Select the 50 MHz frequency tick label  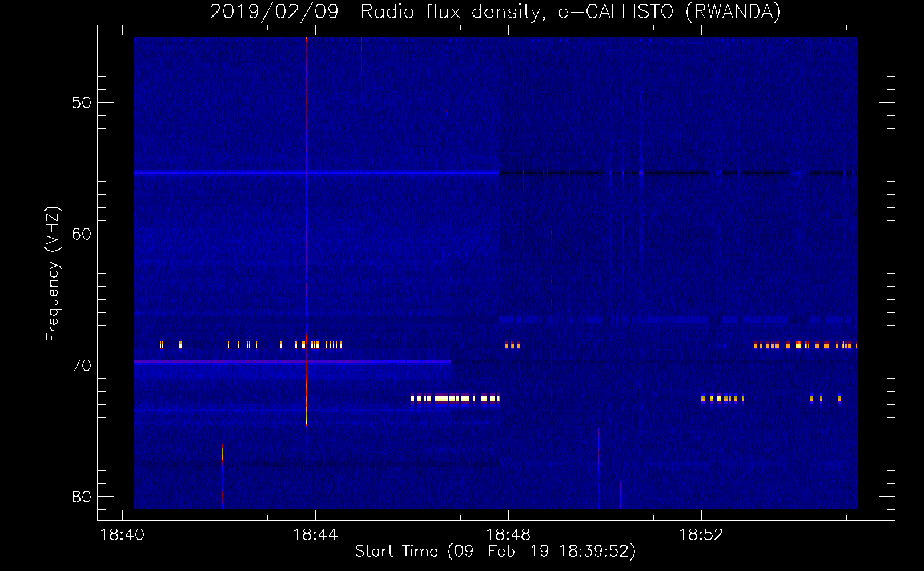(82, 103)
